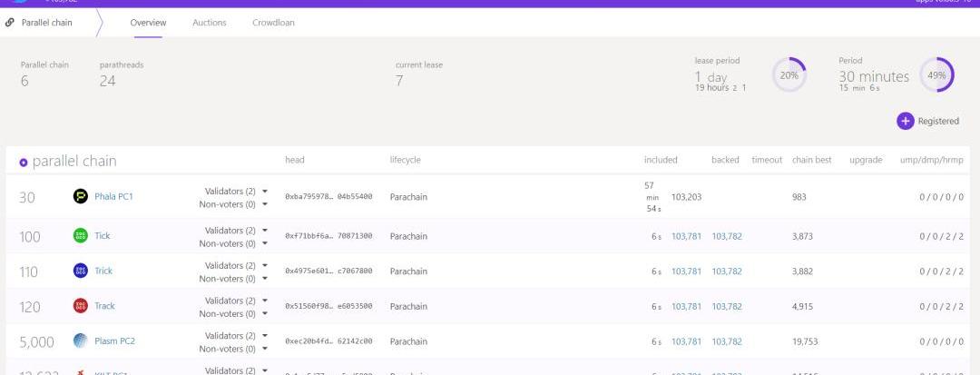This screenshot has width=980, height=375.
Task: Click the purple plus Registered icon
Action: (x=906, y=122)
